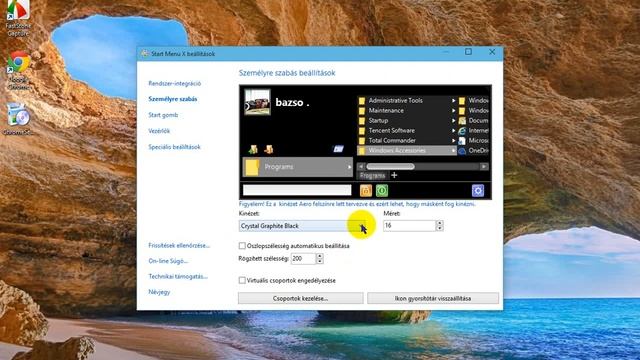Open Frissítések ellenőrzése link
The width and height of the screenshot is (640, 360).
(179, 245)
